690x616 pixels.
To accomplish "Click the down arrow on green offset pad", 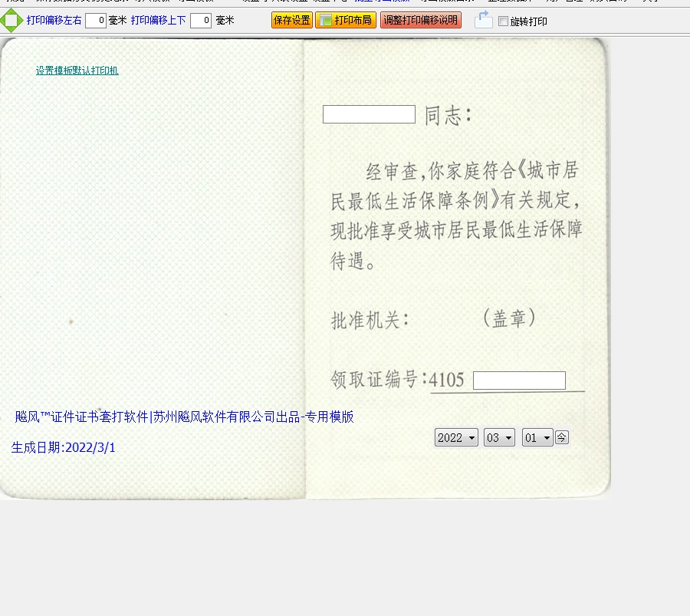I will point(11,30).
